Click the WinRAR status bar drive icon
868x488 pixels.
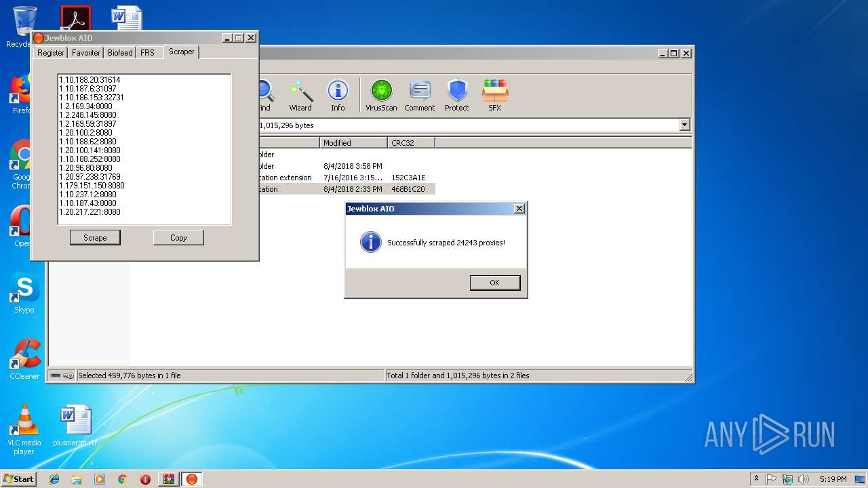point(56,375)
